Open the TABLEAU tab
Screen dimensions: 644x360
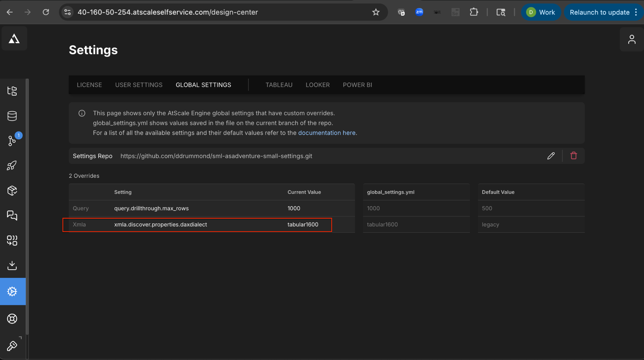tap(279, 85)
